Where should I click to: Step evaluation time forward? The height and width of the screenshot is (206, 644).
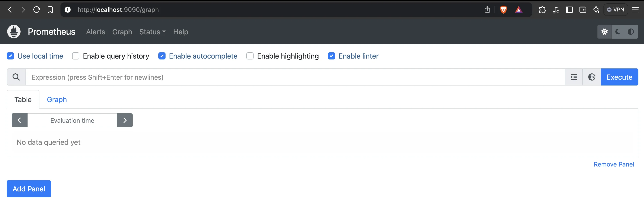pyautogui.click(x=125, y=121)
